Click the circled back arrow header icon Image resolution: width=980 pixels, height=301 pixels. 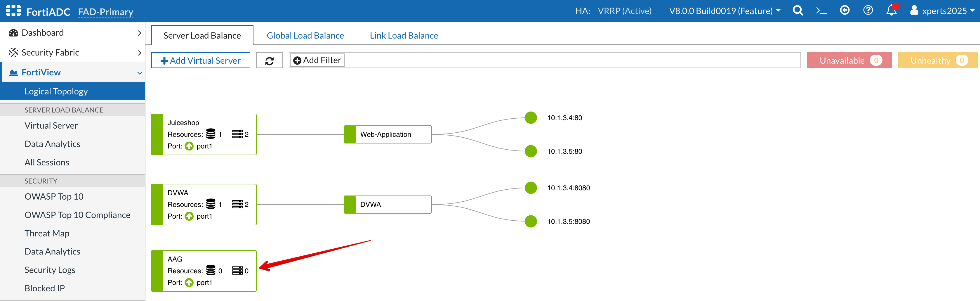point(845,10)
